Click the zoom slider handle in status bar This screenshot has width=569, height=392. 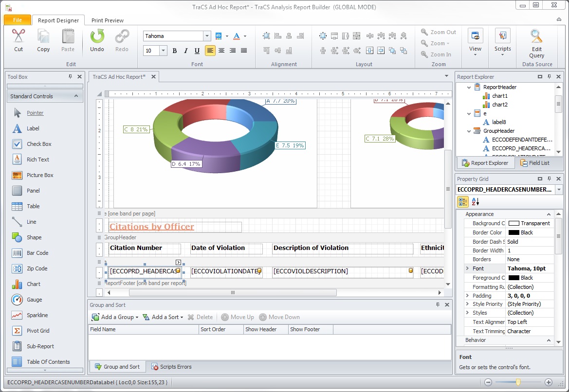click(518, 382)
